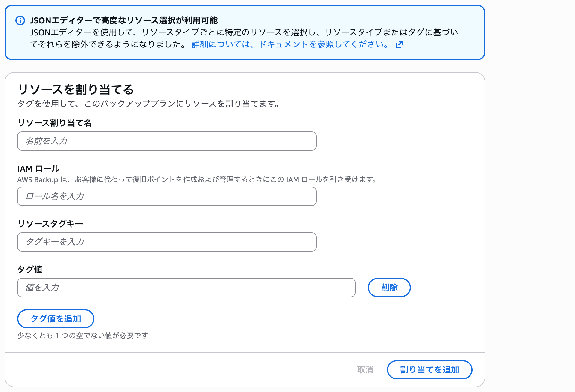Viewport: 575px width, 392px height.
Task: Click the タグ値 field label
Action: point(30,269)
